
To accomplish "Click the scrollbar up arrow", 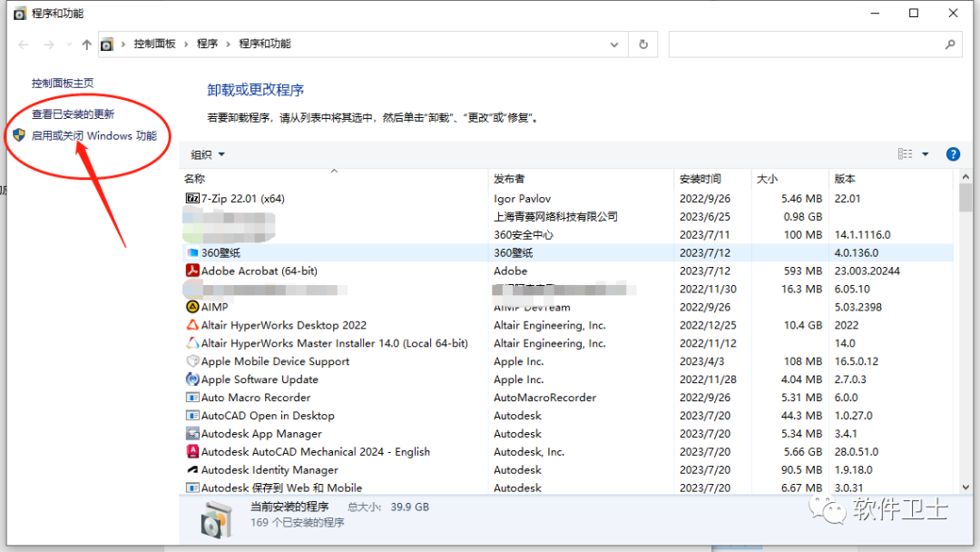I will coord(965,178).
